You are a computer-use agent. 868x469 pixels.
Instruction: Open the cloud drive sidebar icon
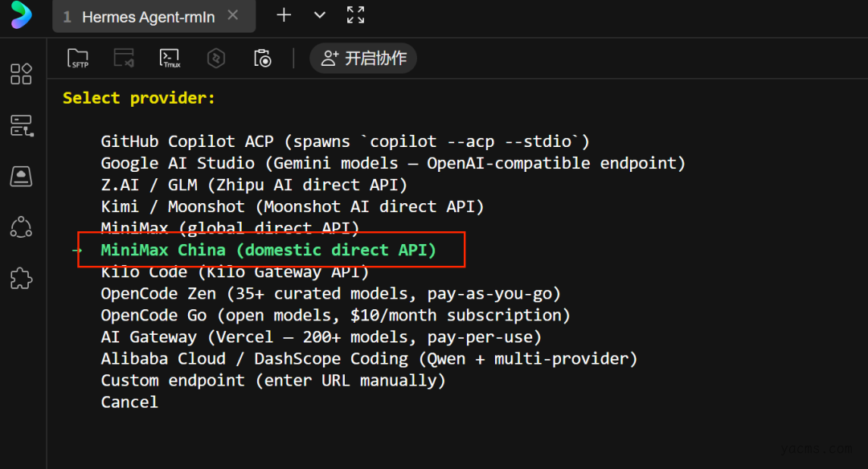[x=21, y=177]
